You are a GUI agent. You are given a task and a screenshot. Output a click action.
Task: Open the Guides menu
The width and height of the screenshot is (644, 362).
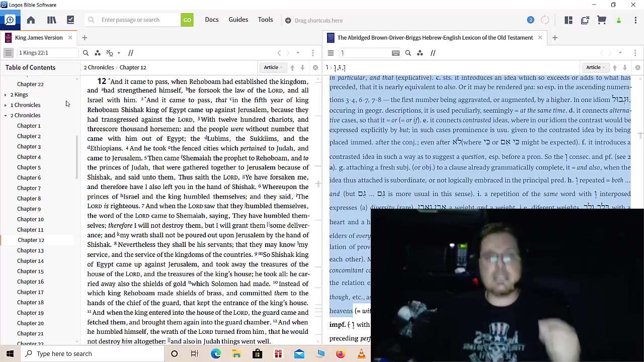238,20
